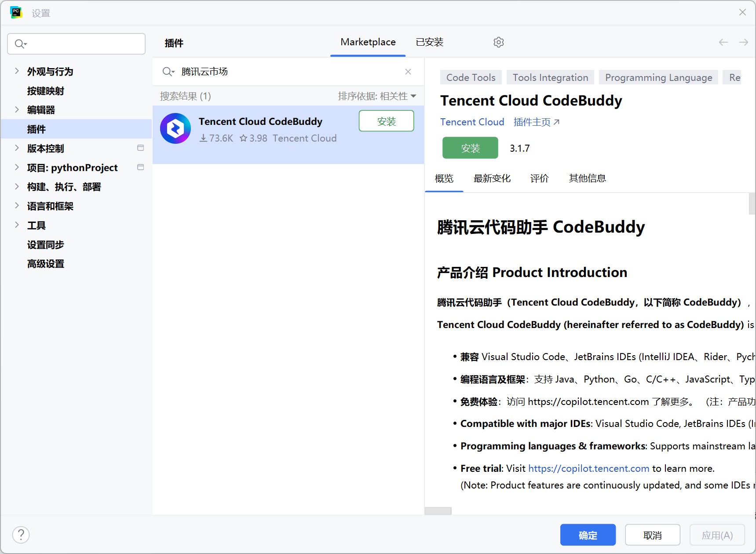Expand 构建、执行、部署 settings node
Image resolution: width=756 pixels, height=554 pixels.
[17, 186]
